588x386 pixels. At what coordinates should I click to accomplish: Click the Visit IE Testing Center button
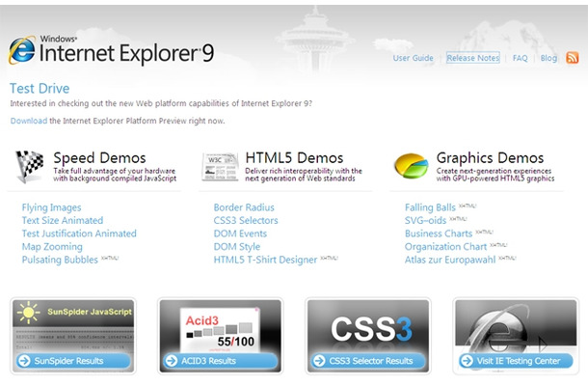[517, 361]
